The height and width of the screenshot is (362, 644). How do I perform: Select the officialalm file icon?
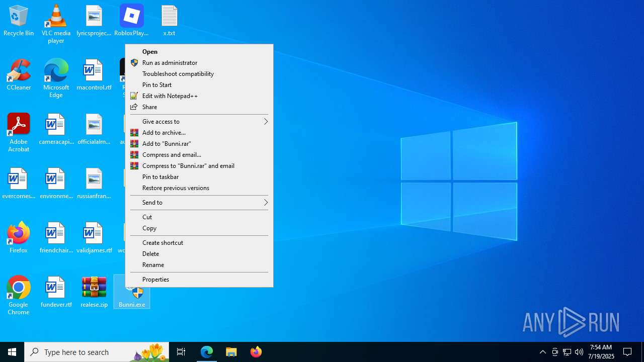point(94,130)
